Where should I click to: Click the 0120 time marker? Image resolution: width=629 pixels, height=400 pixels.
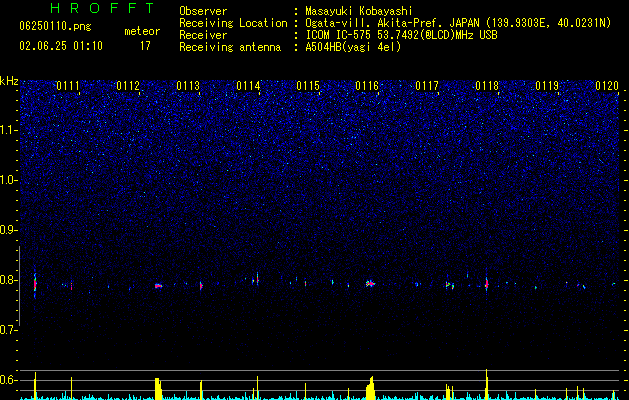[607, 86]
